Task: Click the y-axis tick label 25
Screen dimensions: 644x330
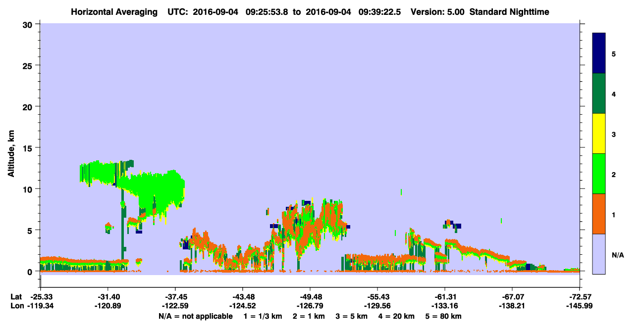Action: 29,65
